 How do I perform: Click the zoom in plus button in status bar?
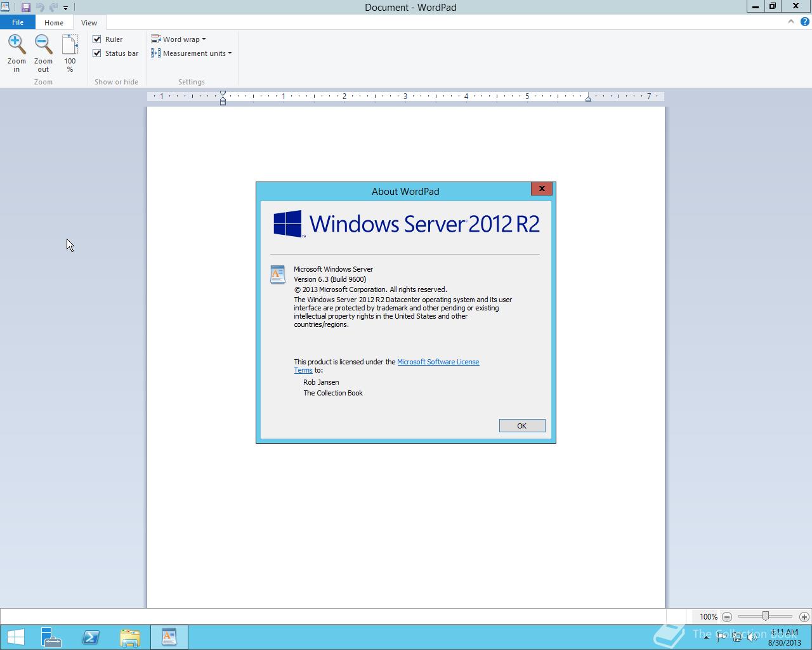pyautogui.click(x=804, y=616)
